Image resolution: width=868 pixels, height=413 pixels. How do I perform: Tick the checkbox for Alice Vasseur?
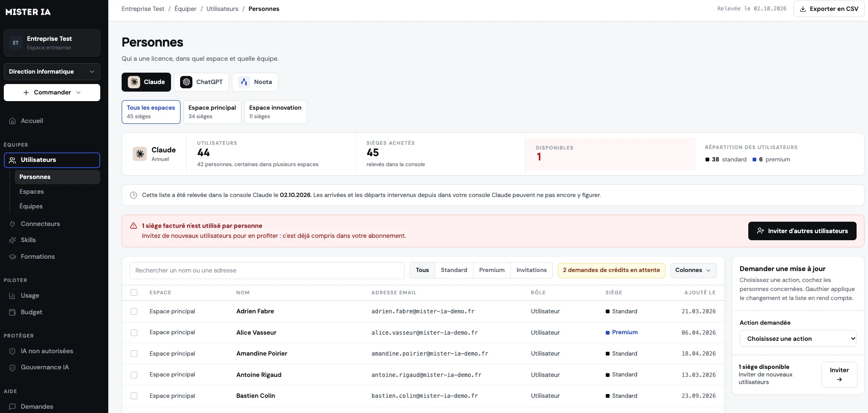134,333
